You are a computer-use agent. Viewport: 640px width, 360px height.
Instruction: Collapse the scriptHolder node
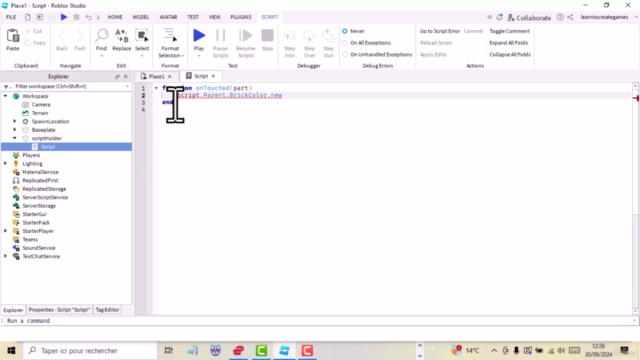[15, 138]
